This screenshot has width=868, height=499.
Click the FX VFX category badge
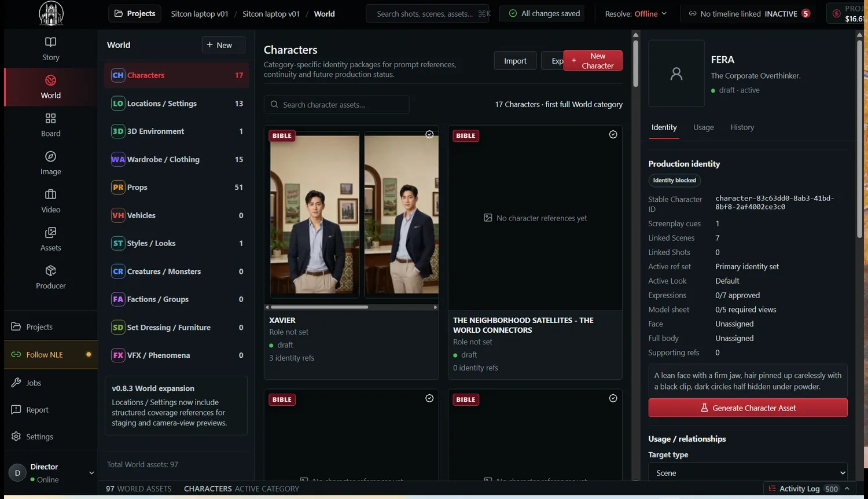[118, 355]
